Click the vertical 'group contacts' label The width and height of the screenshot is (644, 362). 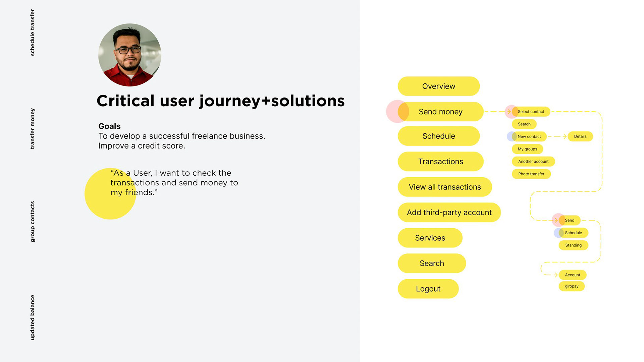pos(33,222)
